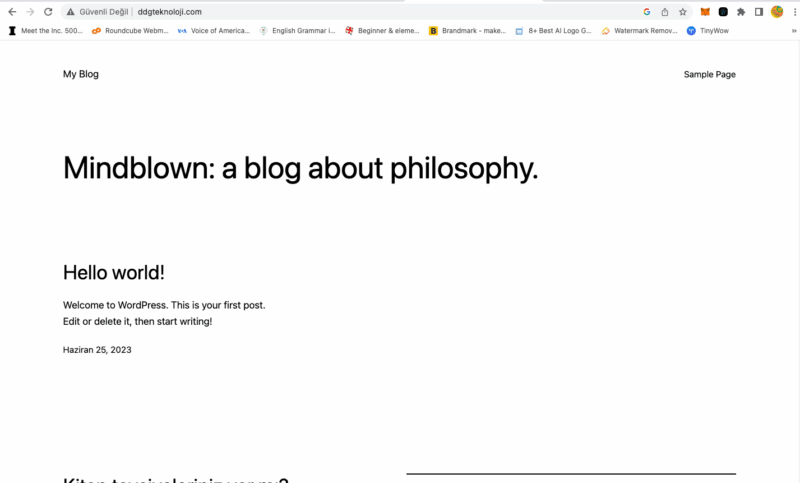Open the Hello world! post
Image resolution: width=800 pixels, height=483 pixels.
tap(113, 272)
